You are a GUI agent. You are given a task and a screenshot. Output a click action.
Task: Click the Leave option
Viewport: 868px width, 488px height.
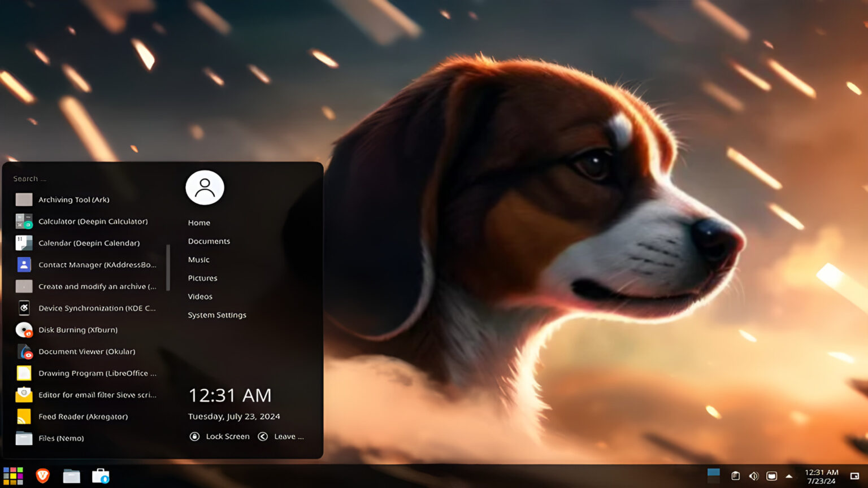point(281,436)
